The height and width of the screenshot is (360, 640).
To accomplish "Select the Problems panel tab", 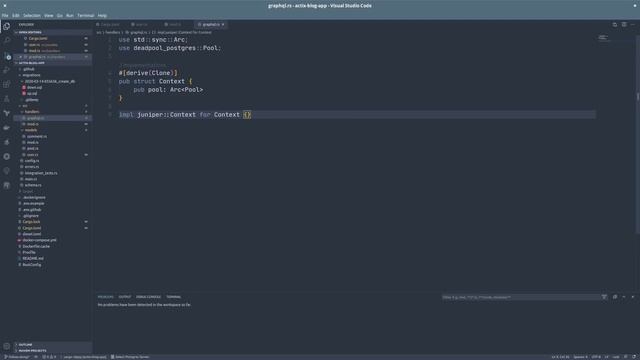I will tap(105, 297).
